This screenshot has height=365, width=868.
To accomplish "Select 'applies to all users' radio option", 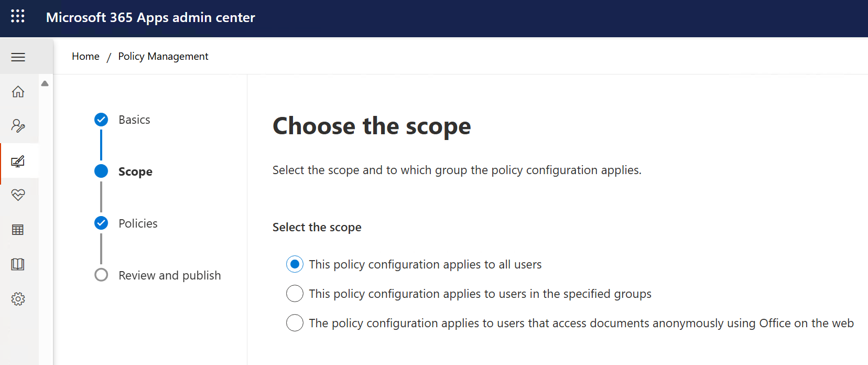I will [x=295, y=264].
